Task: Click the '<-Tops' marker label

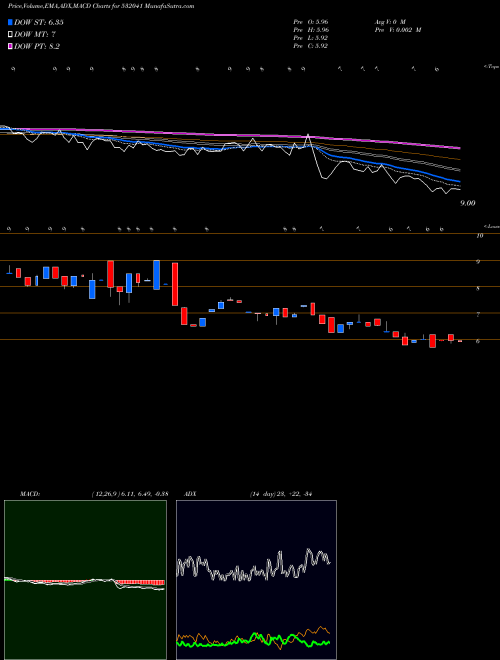Action: coord(491,67)
